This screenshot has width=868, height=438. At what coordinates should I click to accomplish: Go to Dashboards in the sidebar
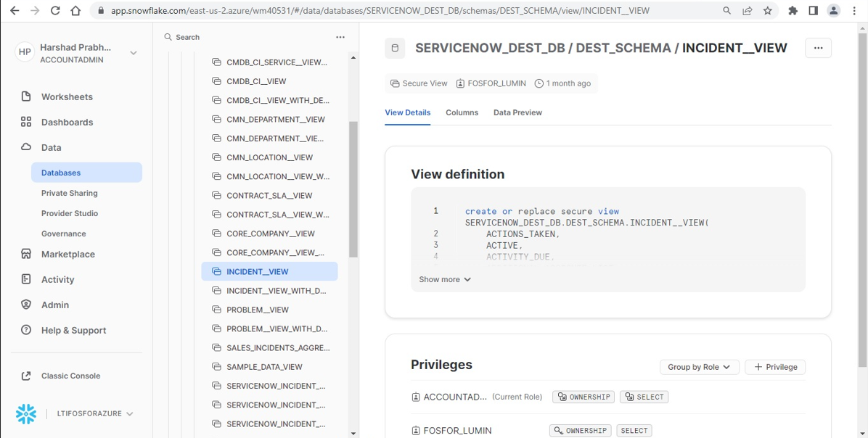[67, 123]
